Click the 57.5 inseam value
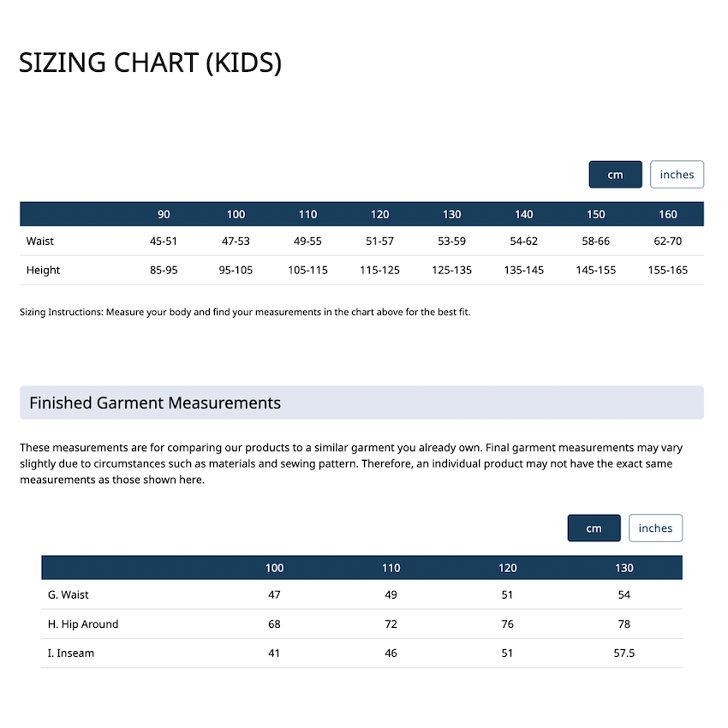Viewport: 728px width, 728px height. point(624,653)
